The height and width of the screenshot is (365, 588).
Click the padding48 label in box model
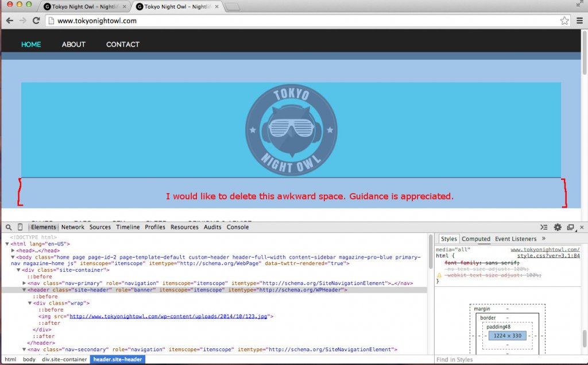coord(498,327)
